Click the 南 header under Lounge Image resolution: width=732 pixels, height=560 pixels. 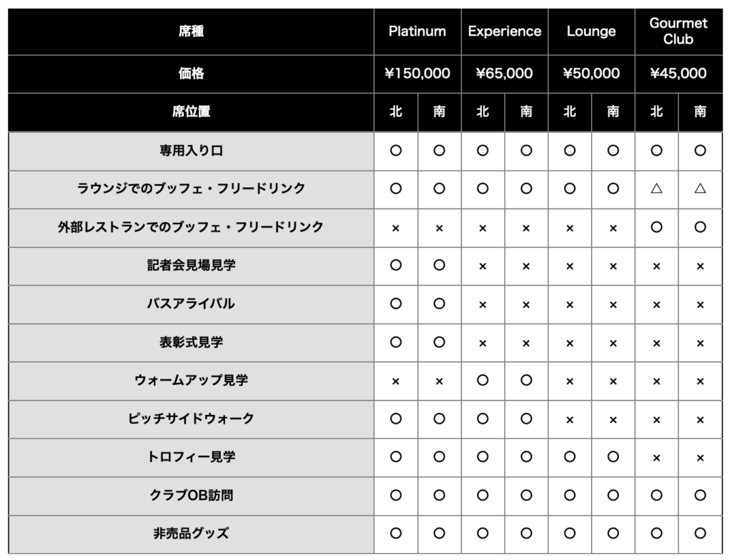click(x=613, y=111)
